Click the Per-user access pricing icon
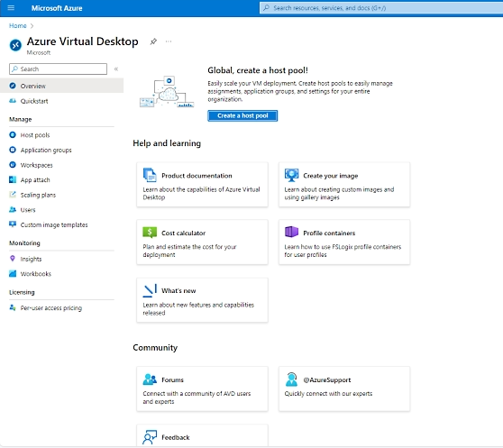This screenshot has width=503, height=448. click(13, 307)
